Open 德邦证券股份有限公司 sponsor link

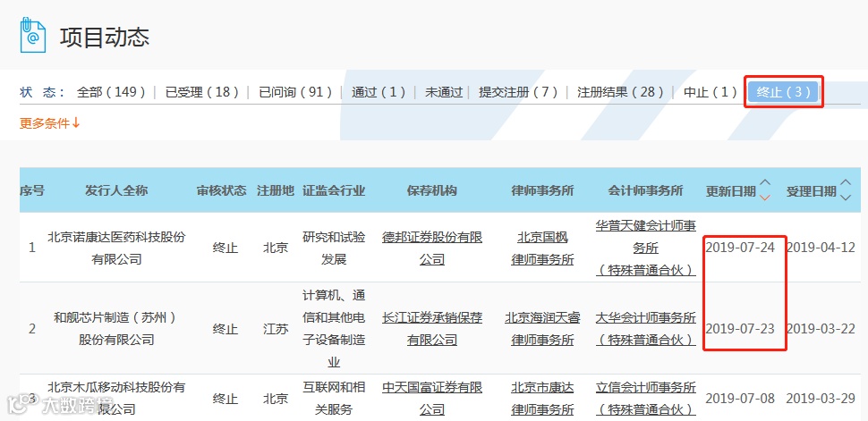pos(432,248)
